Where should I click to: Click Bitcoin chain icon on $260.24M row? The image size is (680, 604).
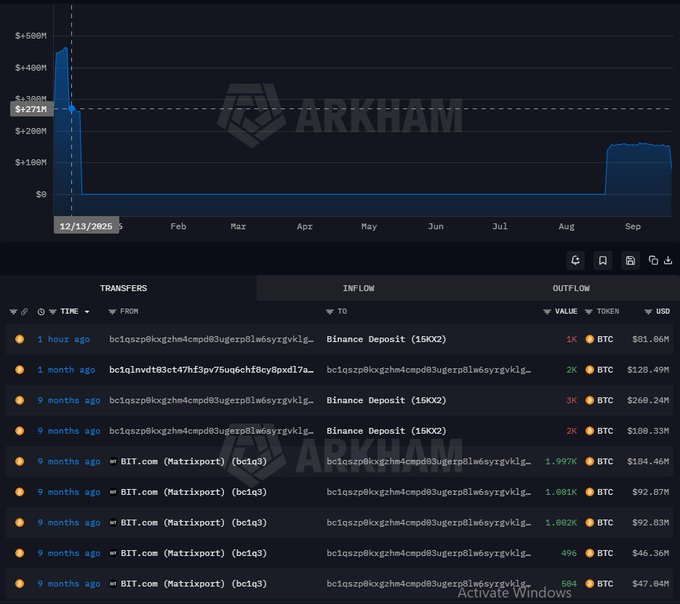coord(20,400)
